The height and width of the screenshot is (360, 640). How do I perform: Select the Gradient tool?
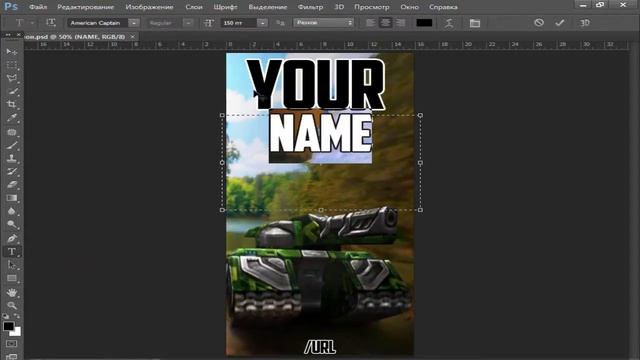coord(12,198)
